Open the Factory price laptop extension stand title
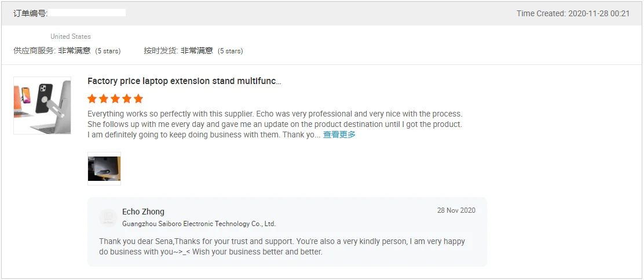Screen dimensions: 644x280 point(184,81)
